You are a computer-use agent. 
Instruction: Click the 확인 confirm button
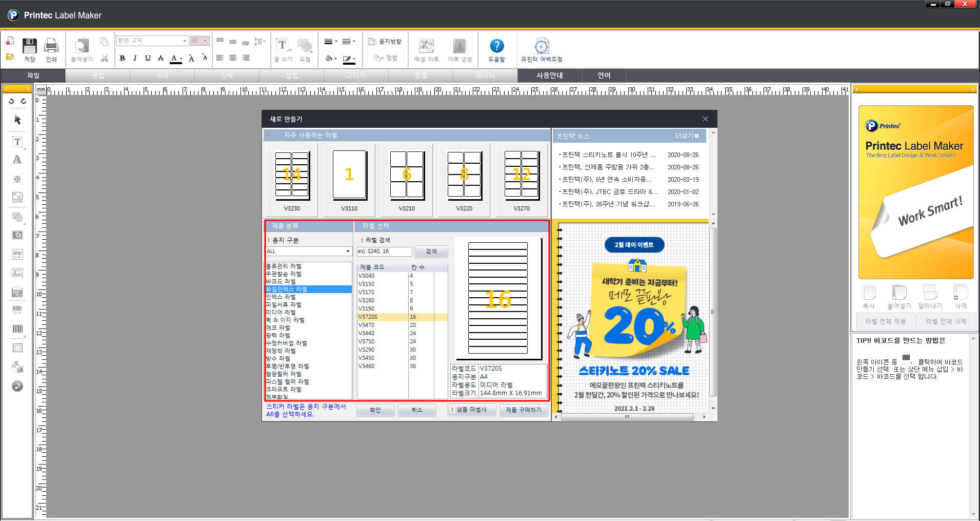point(375,410)
